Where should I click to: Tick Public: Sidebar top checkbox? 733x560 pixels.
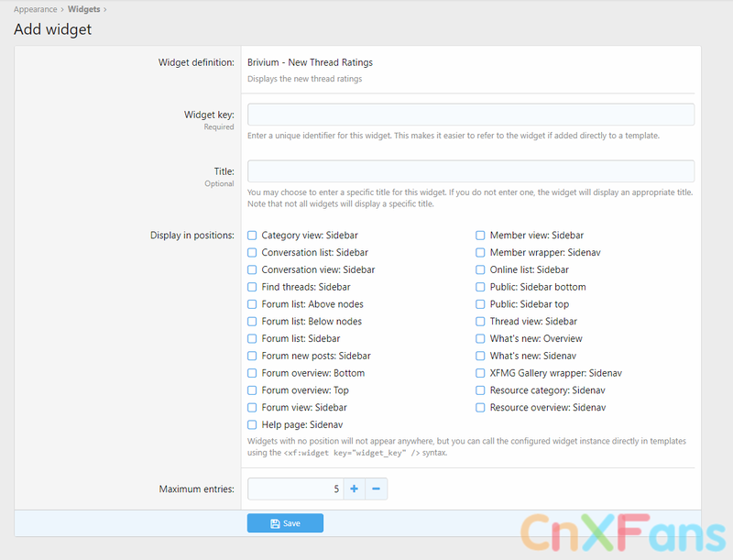(x=480, y=304)
